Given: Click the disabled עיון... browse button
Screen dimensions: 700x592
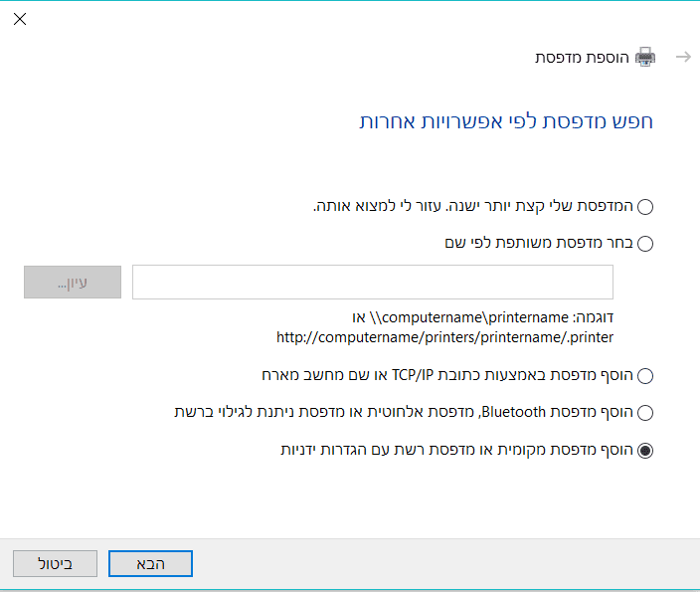Looking at the screenshot, I should pyautogui.click(x=73, y=282).
